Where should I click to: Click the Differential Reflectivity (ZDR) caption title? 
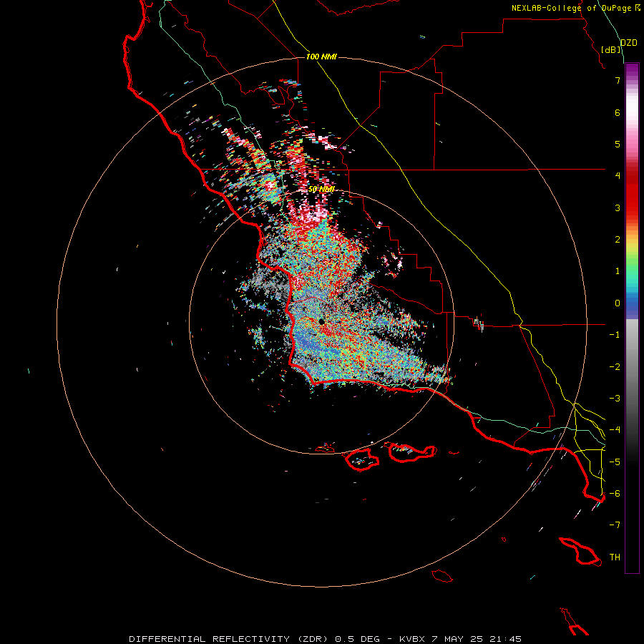(229, 639)
